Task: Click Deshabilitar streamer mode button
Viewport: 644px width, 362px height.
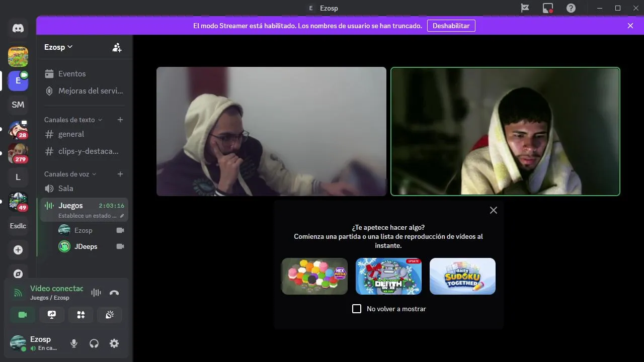Action: pos(451,26)
